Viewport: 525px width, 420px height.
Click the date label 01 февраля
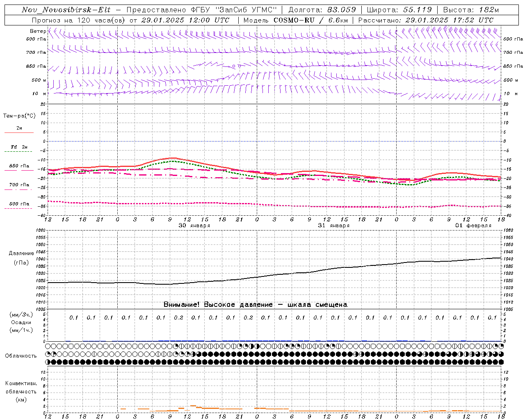point(473,226)
